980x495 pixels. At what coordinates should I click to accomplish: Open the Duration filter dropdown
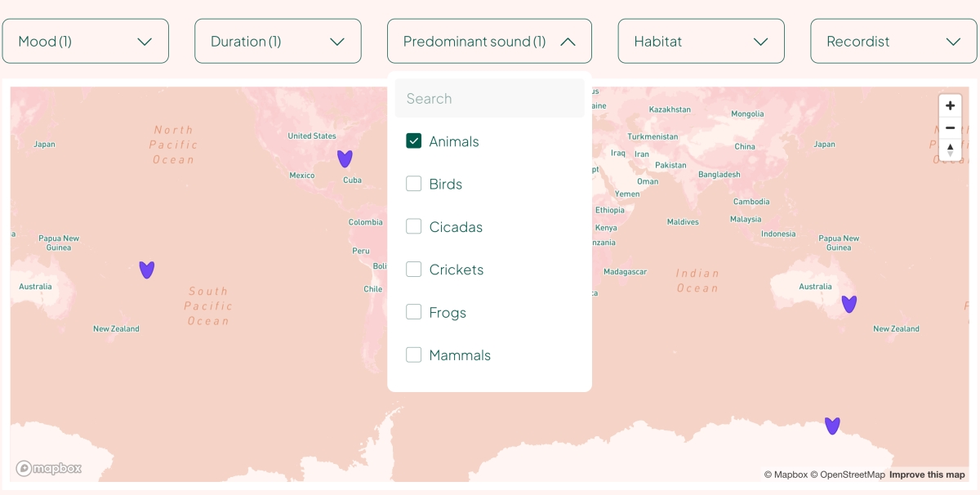click(x=278, y=42)
